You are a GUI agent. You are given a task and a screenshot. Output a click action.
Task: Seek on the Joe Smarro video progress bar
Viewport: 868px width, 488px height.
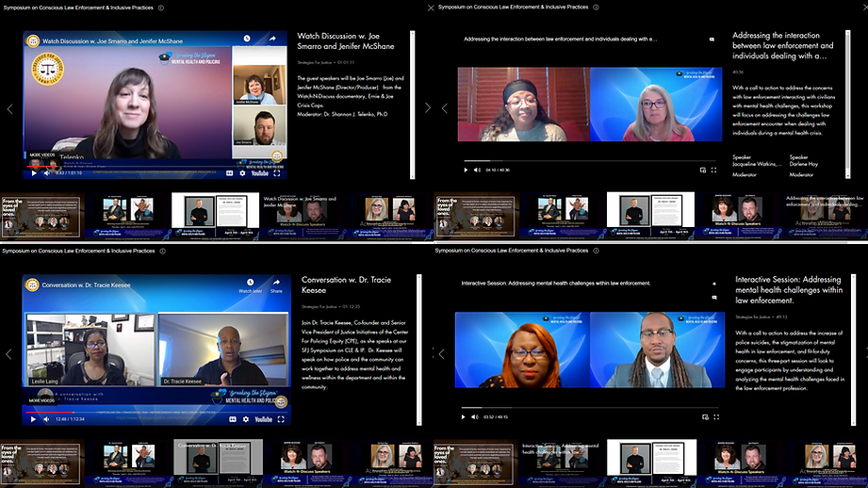pos(155,166)
